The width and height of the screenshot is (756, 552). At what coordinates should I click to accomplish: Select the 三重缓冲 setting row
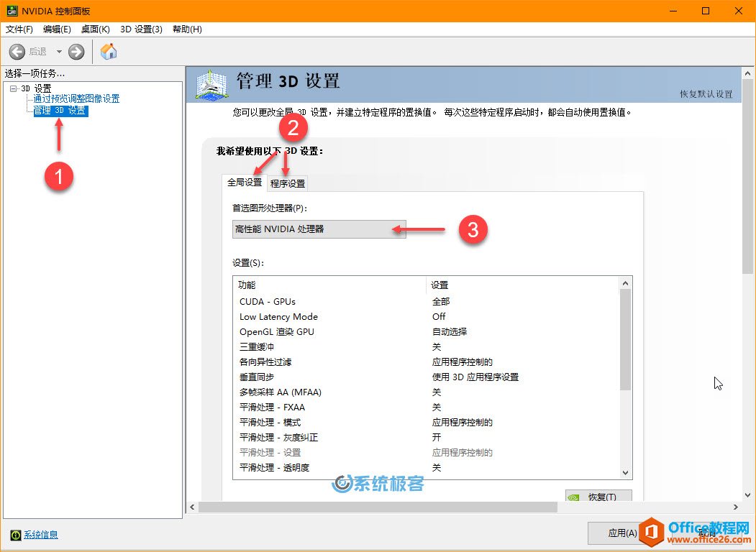[426, 347]
